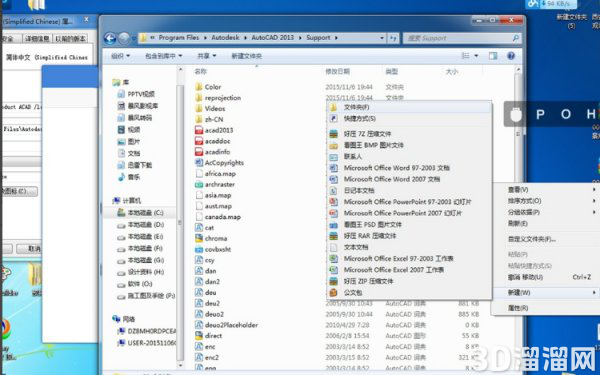
Task: Choose Microsoft Office Word 2007 文档 entry
Action: pyautogui.click(x=409, y=179)
